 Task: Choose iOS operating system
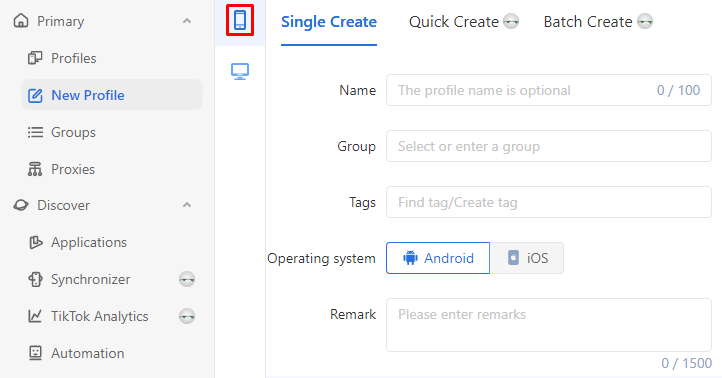click(x=527, y=258)
